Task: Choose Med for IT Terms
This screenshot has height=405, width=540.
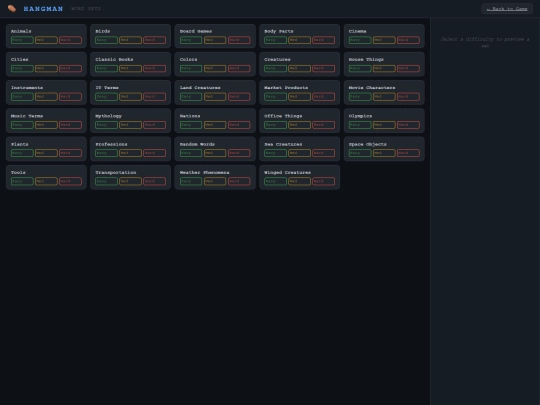Action: [131, 96]
